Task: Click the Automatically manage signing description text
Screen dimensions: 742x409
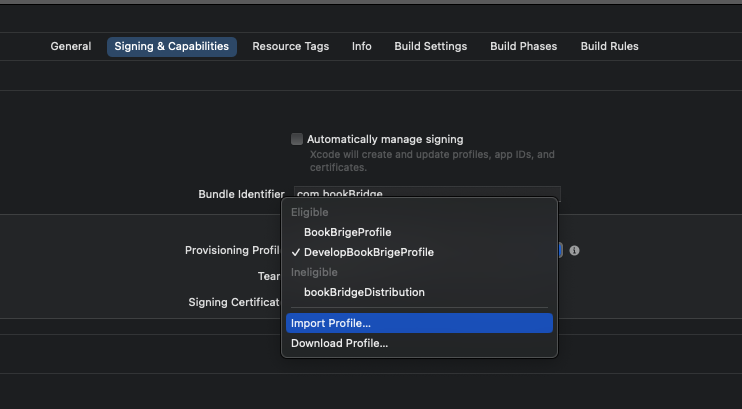Action: tap(432, 161)
